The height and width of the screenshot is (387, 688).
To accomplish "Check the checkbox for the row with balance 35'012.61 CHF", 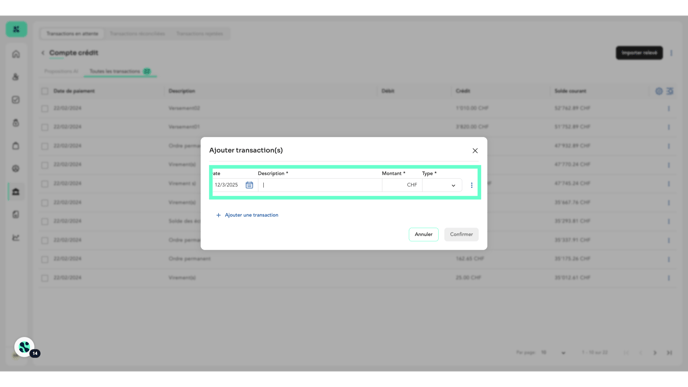I will (45, 278).
